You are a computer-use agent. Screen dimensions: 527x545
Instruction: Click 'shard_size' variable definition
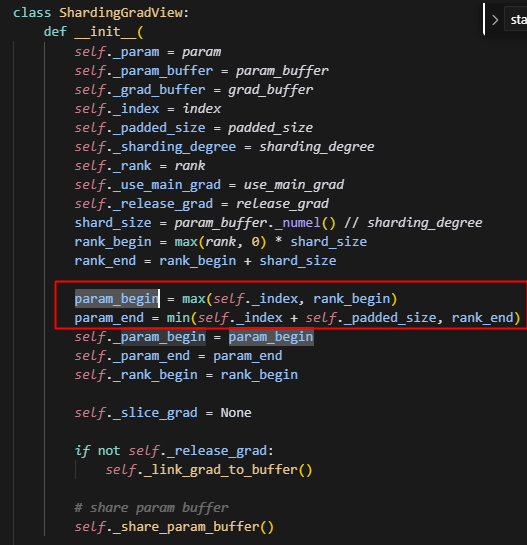click(113, 223)
